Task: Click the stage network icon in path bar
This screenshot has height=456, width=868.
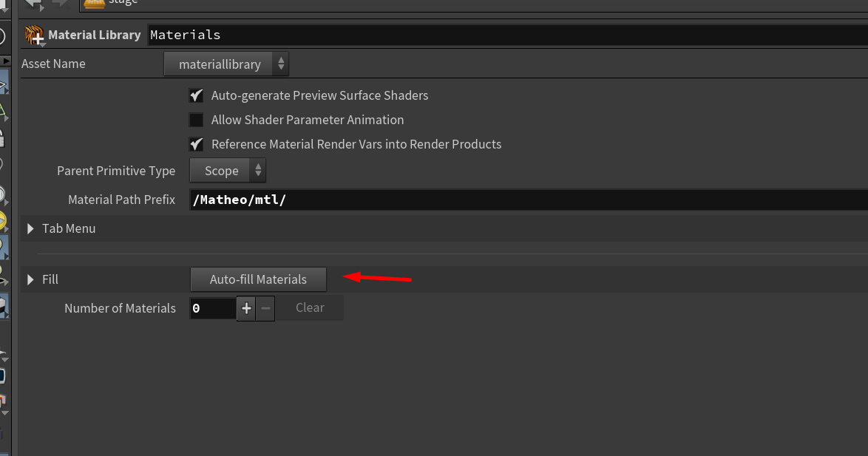Action: click(94, 3)
